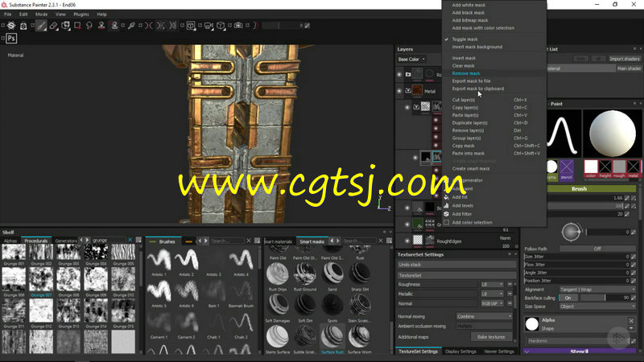
Task: Click the stencil channel box in Paint panel
Action: click(567, 169)
